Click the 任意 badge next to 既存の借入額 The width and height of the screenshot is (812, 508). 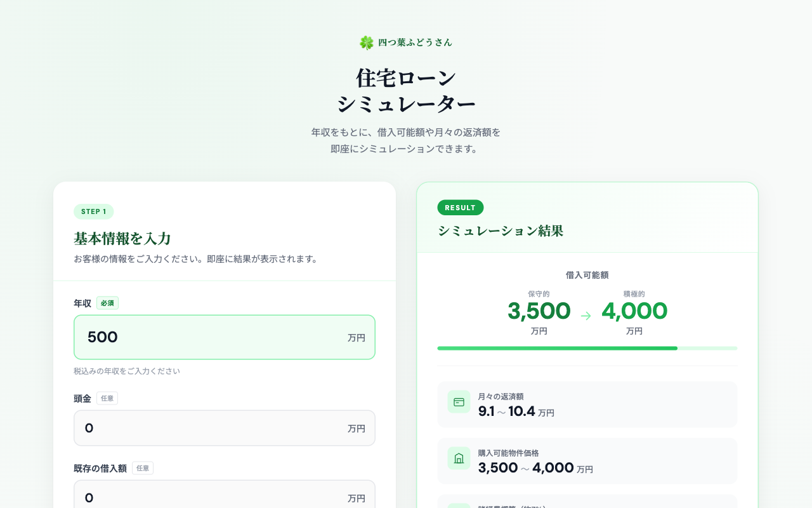point(142,468)
